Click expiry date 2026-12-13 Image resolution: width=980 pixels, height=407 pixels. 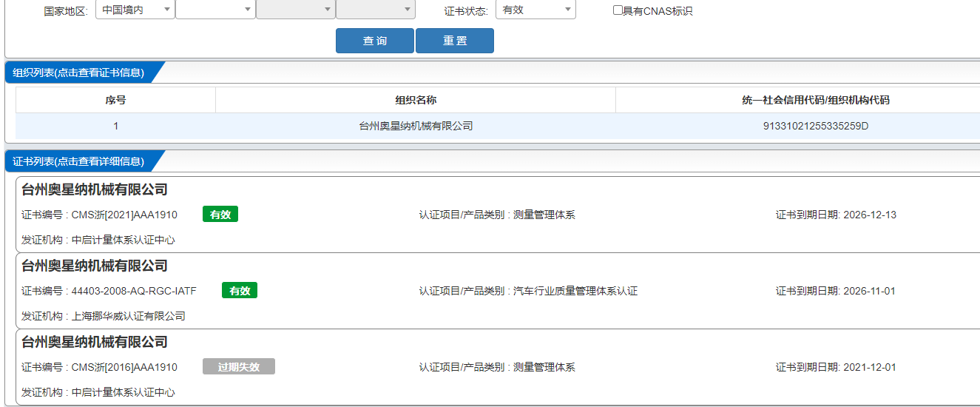(x=870, y=215)
